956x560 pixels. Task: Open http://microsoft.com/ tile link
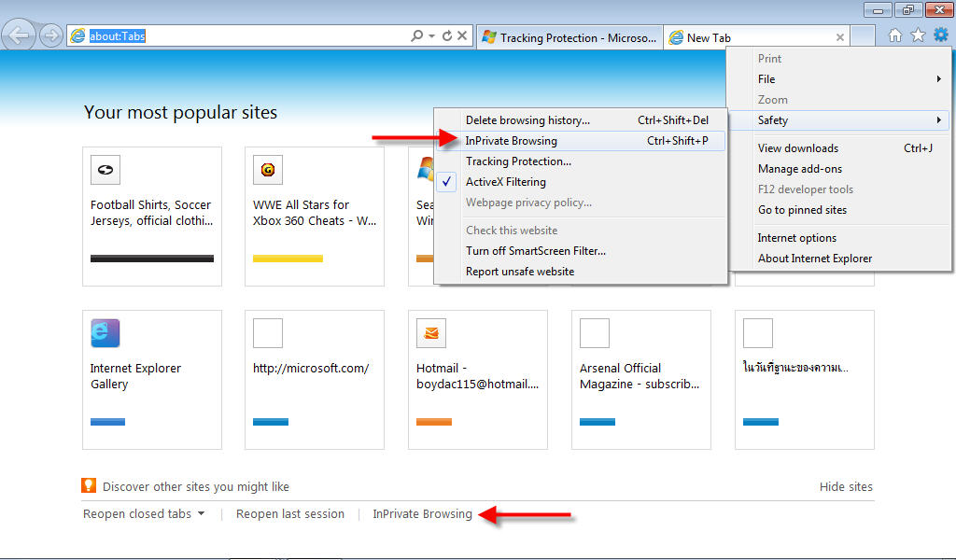[311, 368]
